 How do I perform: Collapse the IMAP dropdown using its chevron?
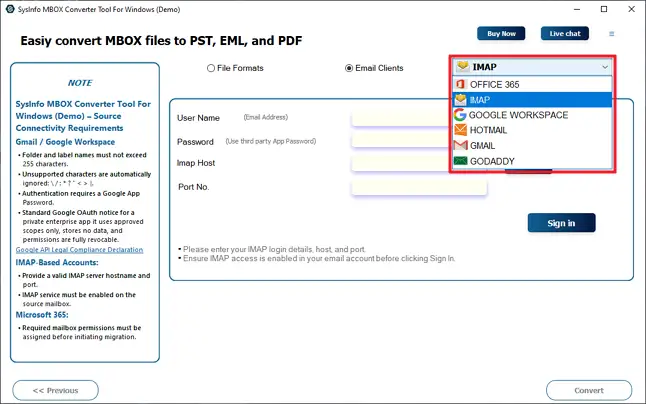(x=605, y=67)
